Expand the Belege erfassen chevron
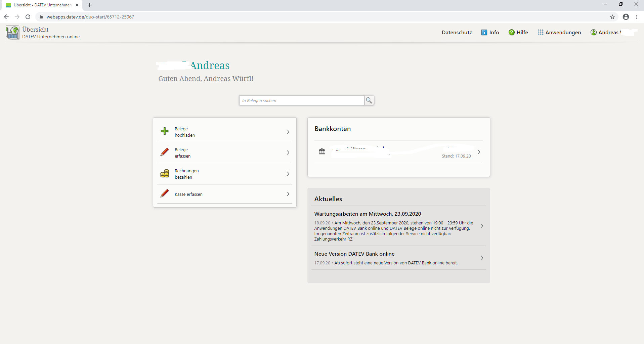 [x=288, y=153]
